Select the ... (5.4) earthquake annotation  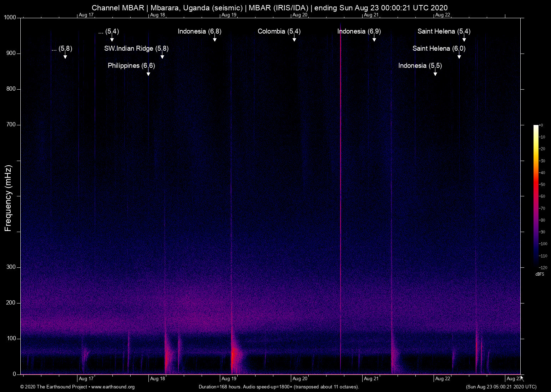[x=108, y=31]
